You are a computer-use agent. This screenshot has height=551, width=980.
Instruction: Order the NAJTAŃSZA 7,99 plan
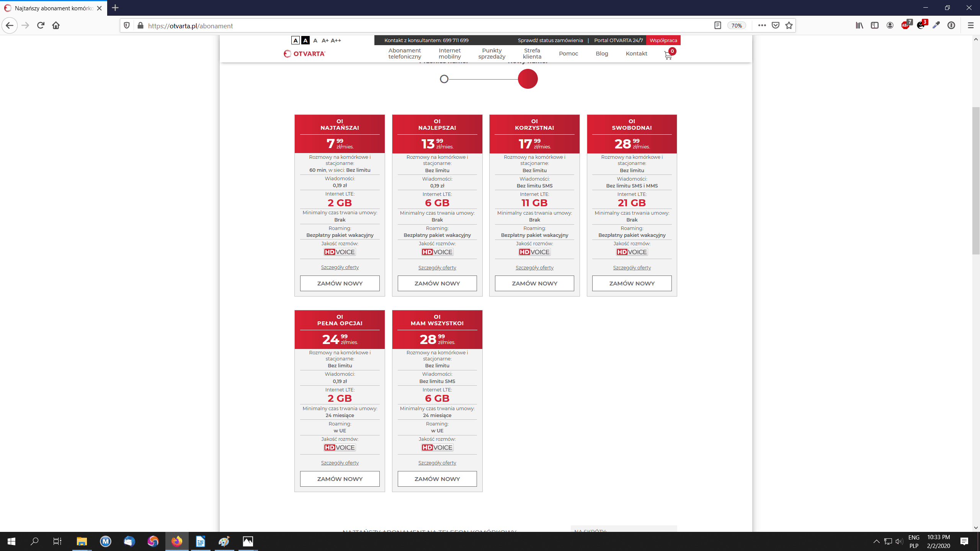coord(340,283)
